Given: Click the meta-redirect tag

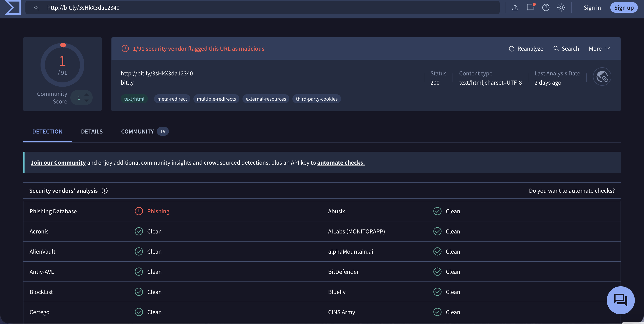Looking at the screenshot, I should tap(172, 99).
